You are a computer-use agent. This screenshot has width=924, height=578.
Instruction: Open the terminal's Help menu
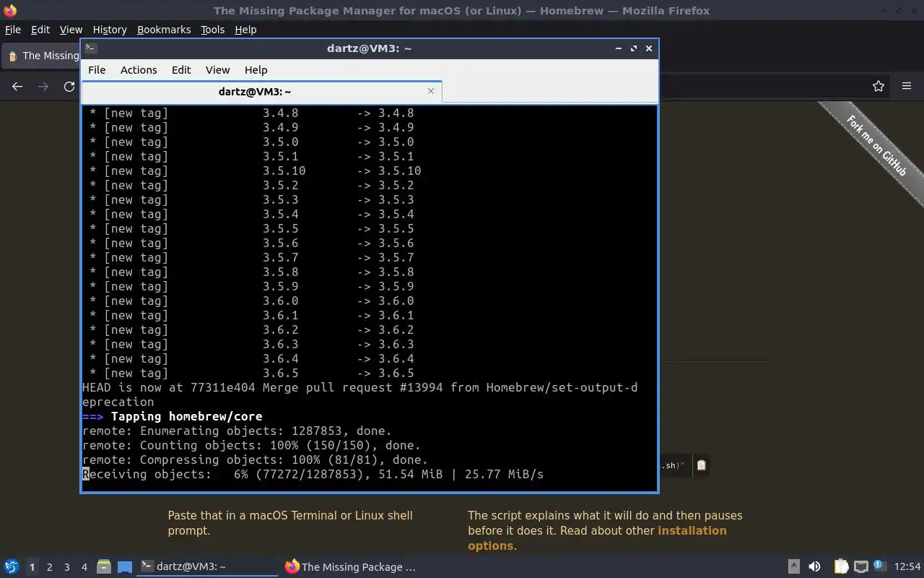256,70
